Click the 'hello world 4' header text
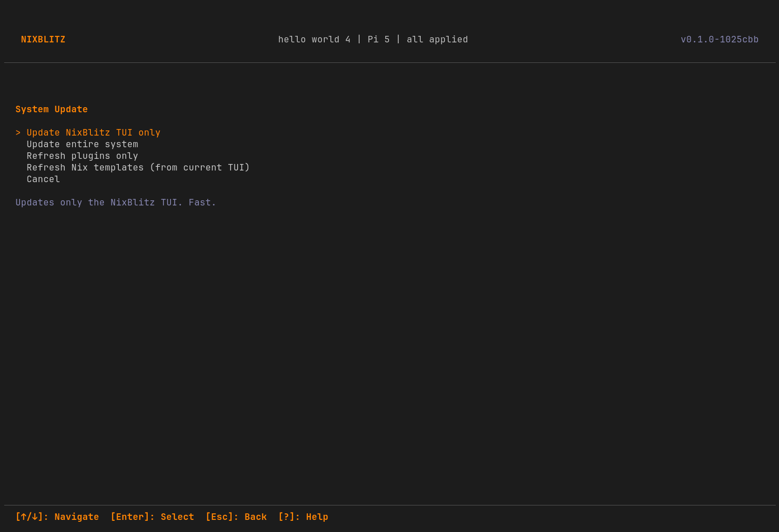The image size is (779, 532). coord(314,40)
